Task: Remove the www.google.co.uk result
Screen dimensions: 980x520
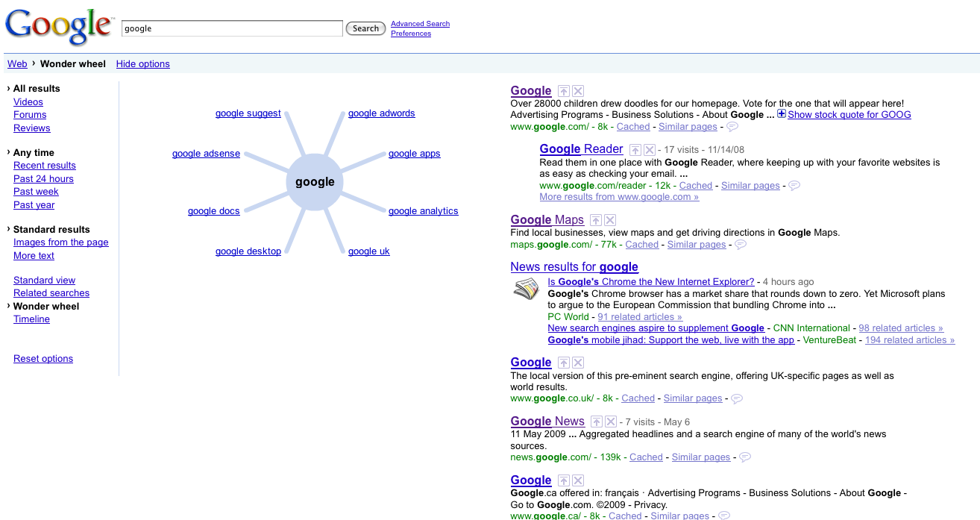Action: [578, 363]
